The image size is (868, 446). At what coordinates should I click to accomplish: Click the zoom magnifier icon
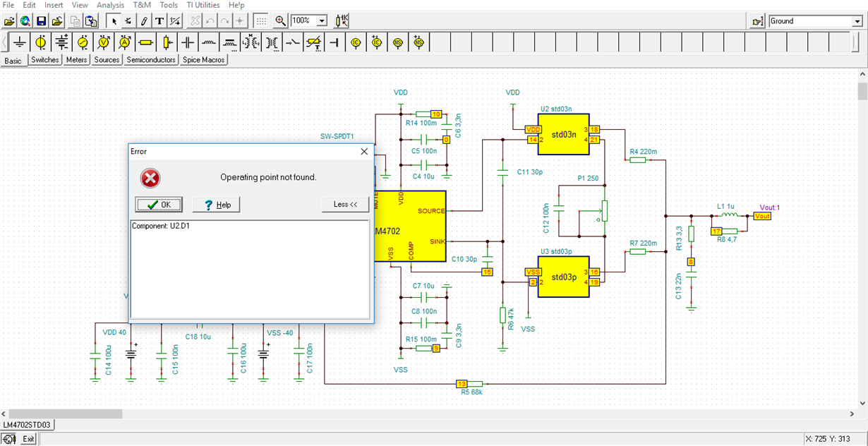point(280,21)
